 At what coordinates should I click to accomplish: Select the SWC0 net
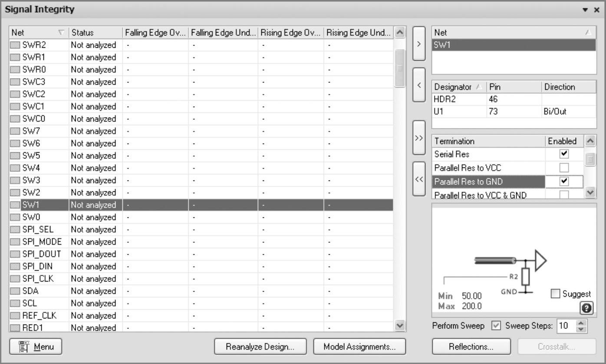[201, 119]
